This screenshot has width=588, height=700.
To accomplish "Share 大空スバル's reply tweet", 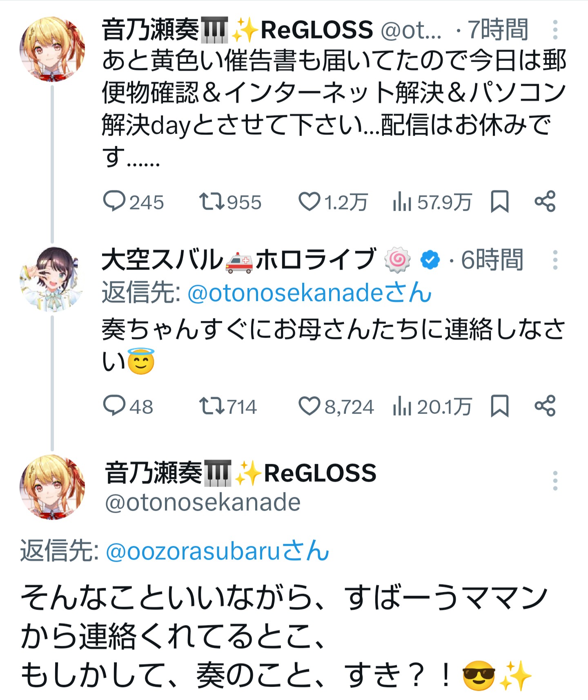I will click(545, 406).
